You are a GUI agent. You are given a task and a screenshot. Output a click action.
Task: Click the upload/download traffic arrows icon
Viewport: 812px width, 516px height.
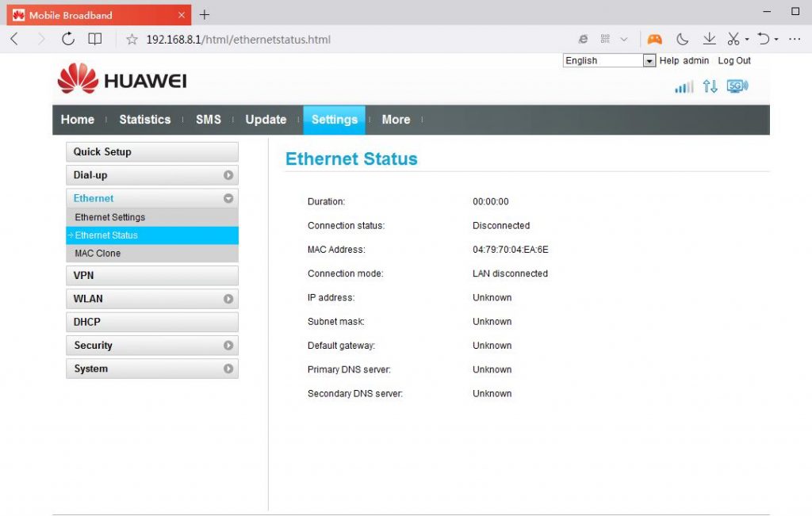(x=710, y=86)
